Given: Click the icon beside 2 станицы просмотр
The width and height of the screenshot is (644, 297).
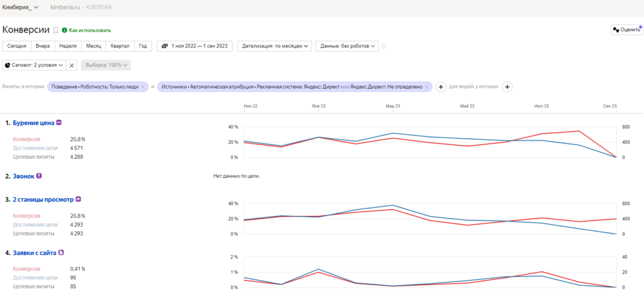Looking at the screenshot, I should click(78, 199).
